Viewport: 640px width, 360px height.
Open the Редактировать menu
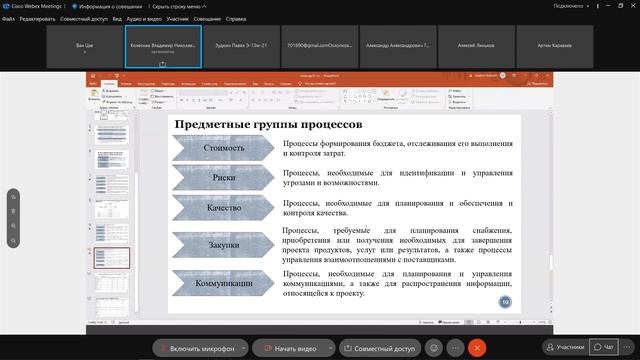(x=37, y=19)
